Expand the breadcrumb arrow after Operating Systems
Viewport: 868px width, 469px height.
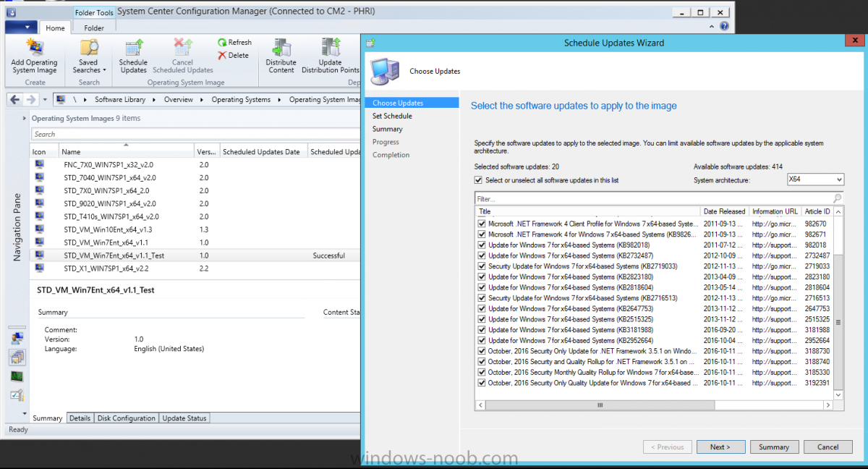click(x=280, y=100)
